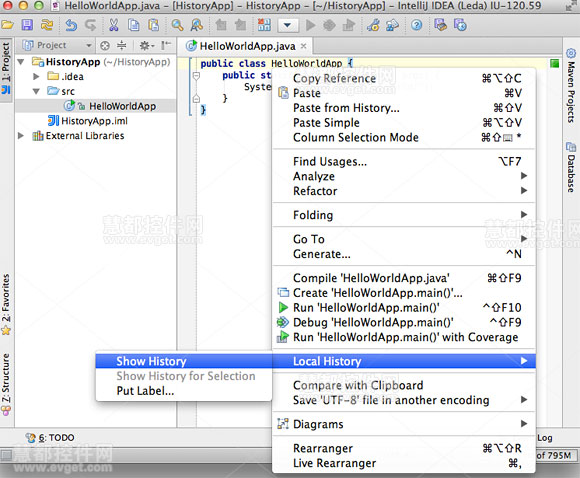This screenshot has height=478, width=580.
Task: Toggle the 2: Favorites tool window
Action: click(6, 304)
